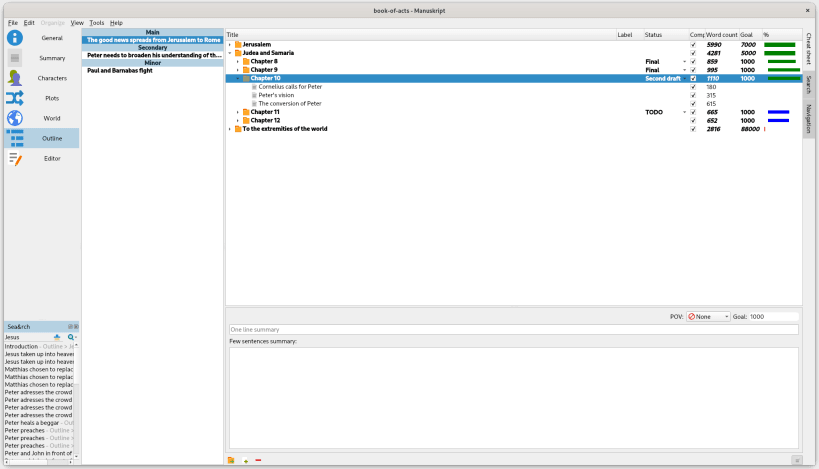819x469 pixels.
Task: Select the Outline view icon
Action: tap(17, 138)
